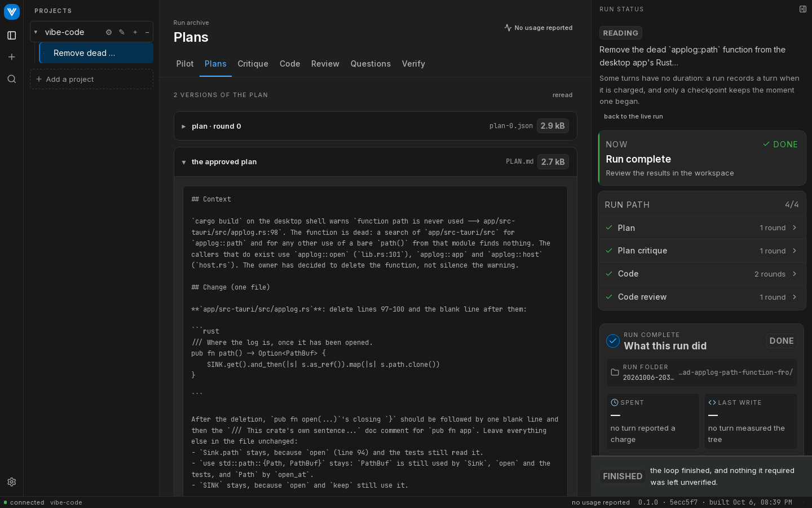Click the plus icon in left rail

11,57
